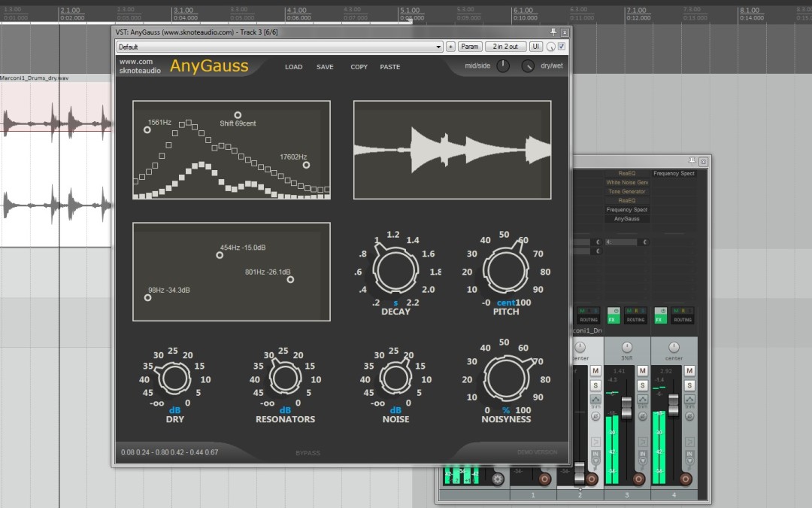Image resolution: width=812 pixels, height=508 pixels.
Task: Click timeline ruler at bar 6.1.00
Action: [x=523, y=11]
